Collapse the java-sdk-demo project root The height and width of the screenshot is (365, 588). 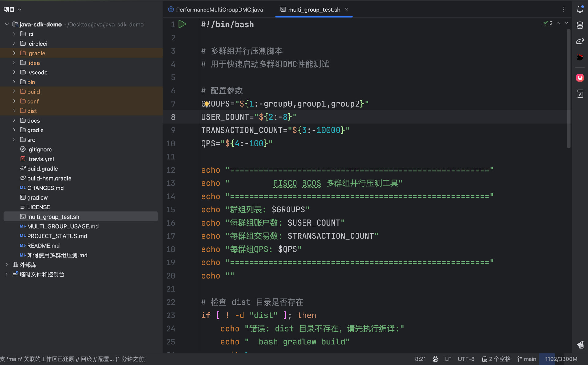[x=7, y=24]
